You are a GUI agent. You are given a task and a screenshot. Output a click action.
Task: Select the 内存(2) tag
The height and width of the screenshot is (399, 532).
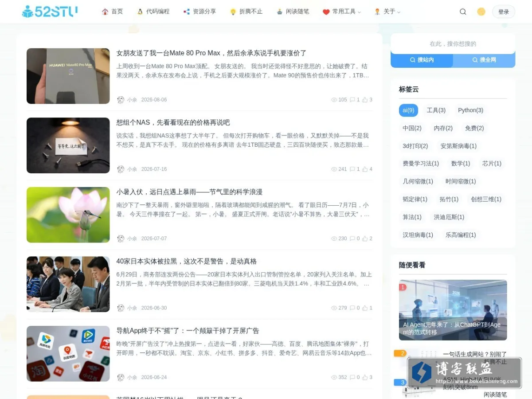pyautogui.click(x=443, y=128)
